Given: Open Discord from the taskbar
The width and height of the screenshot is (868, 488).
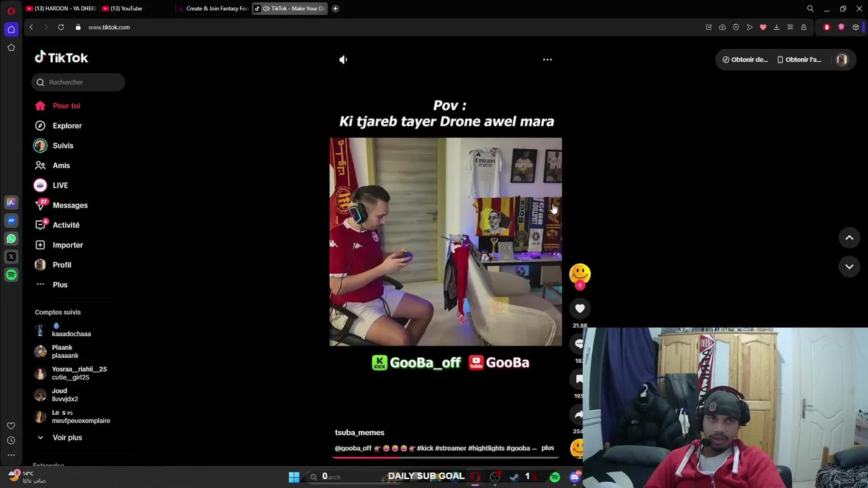Looking at the screenshot, I should pyautogui.click(x=574, y=477).
